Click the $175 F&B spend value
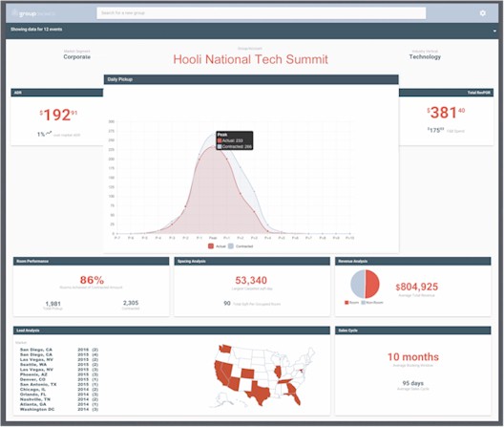 tap(435, 130)
